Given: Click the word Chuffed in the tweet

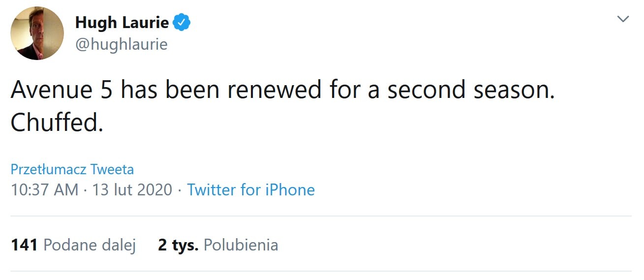Looking at the screenshot, I should 56,123.
